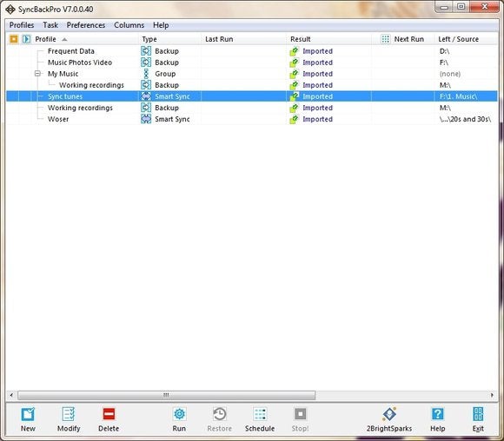Viewport: 504px width, 441px height.
Task: Click the blue run-all icon in header
Action: coord(26,39)
